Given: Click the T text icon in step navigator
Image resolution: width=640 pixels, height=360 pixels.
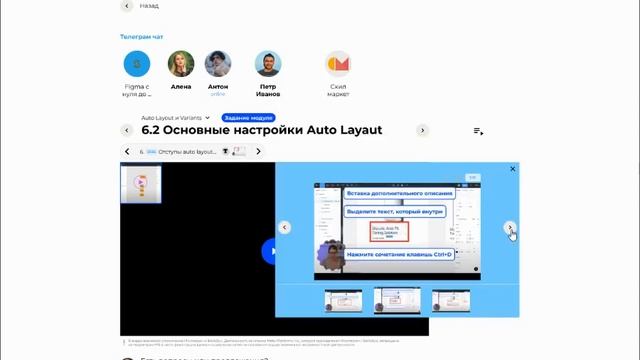Looking at the screenshot, I should coord(225,151).
